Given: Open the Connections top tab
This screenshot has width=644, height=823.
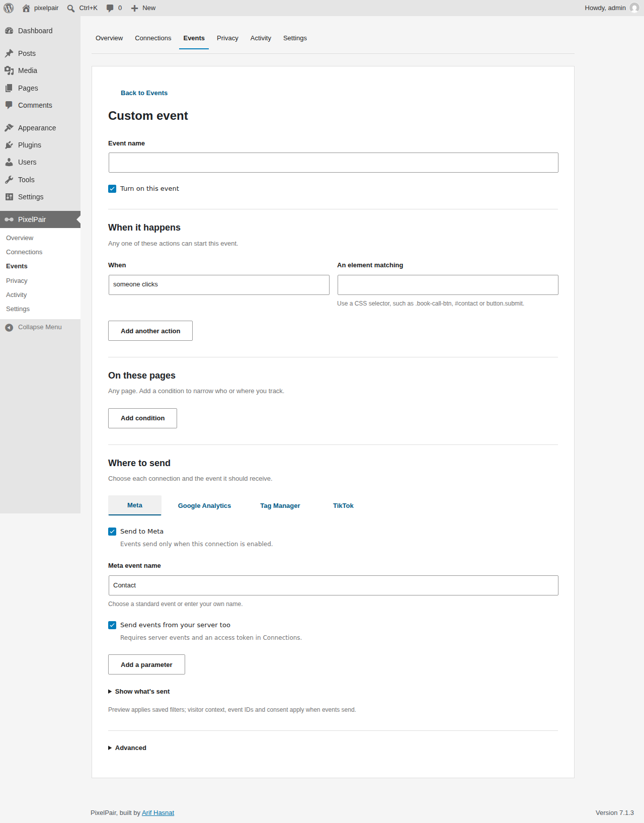Looking at the screenshot, I should 153,38.
